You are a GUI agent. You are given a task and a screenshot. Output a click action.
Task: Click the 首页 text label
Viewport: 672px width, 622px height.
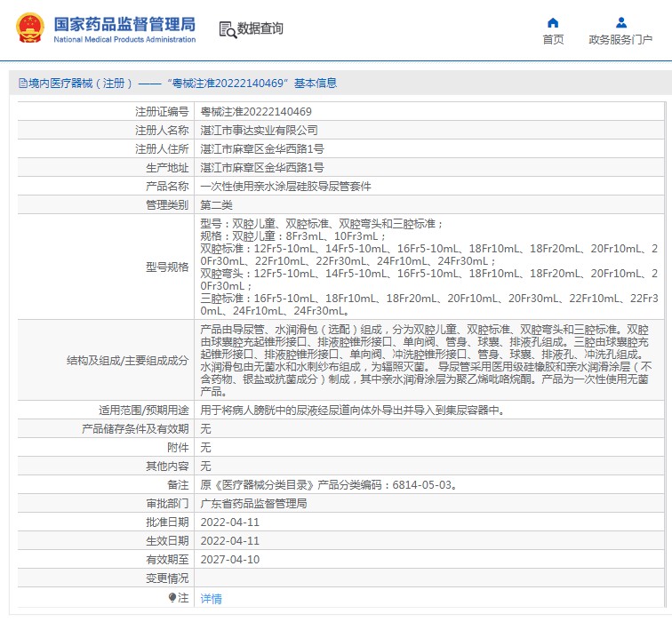pos(553,39)
